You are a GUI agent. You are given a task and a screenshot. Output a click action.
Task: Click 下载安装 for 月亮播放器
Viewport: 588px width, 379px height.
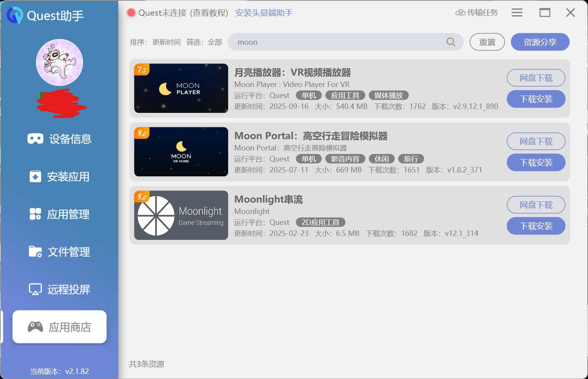536,99
